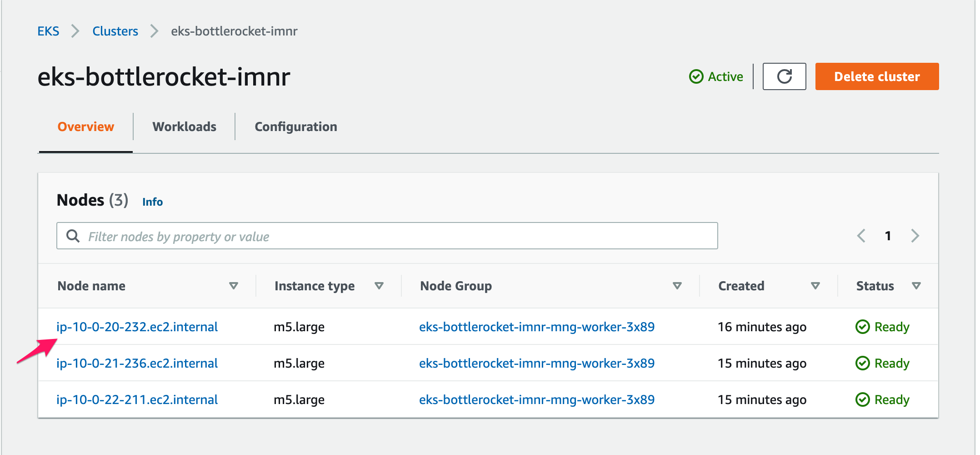This screenshot has height=455, width=980.
Task: Sort by Instance type column arrow
Action: (x=379, y=286)
